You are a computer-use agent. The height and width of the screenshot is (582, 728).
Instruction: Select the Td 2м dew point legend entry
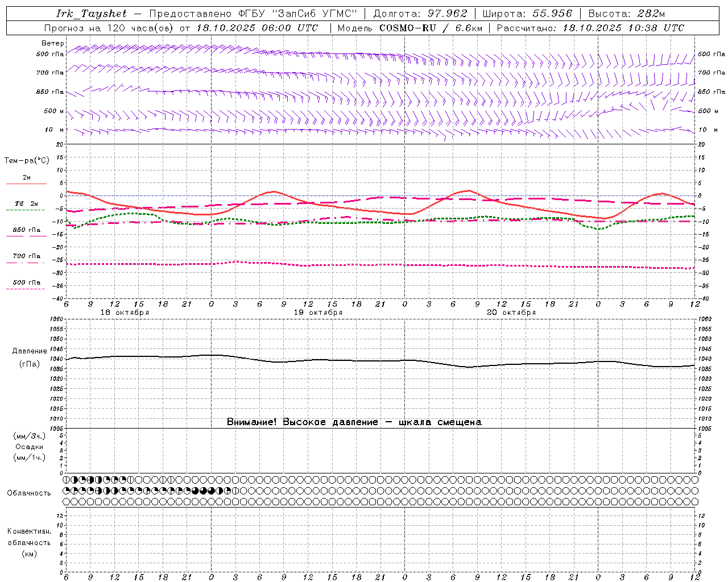[27, 203]
